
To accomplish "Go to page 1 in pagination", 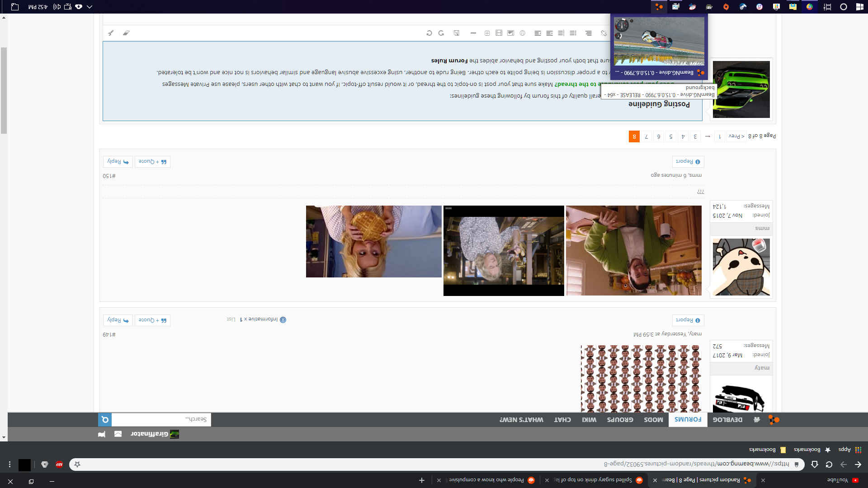I will pos(720,136).
